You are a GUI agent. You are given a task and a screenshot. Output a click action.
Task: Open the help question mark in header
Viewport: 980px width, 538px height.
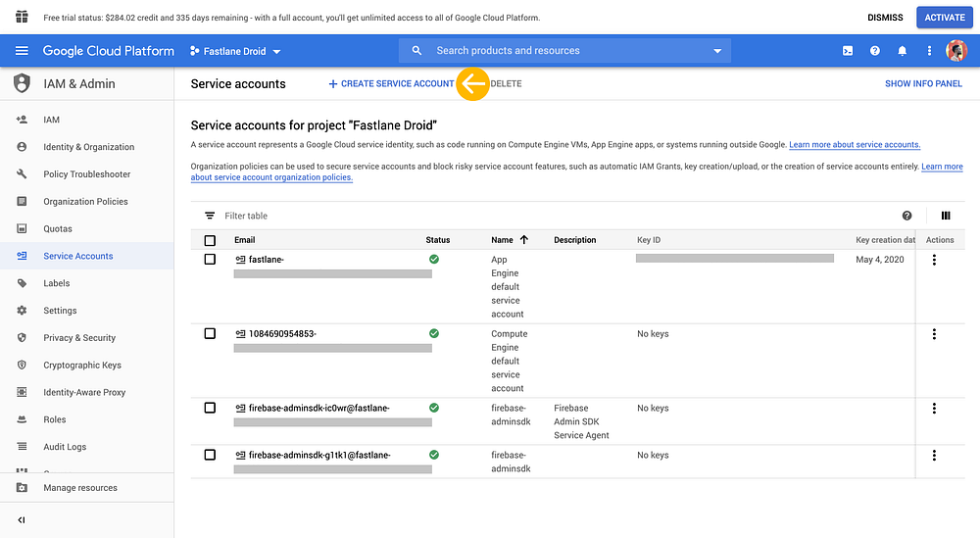(x=875, y=51)
